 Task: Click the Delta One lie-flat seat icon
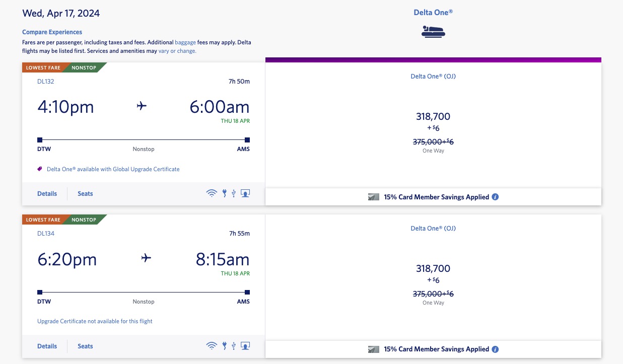(x=433, y=32)
